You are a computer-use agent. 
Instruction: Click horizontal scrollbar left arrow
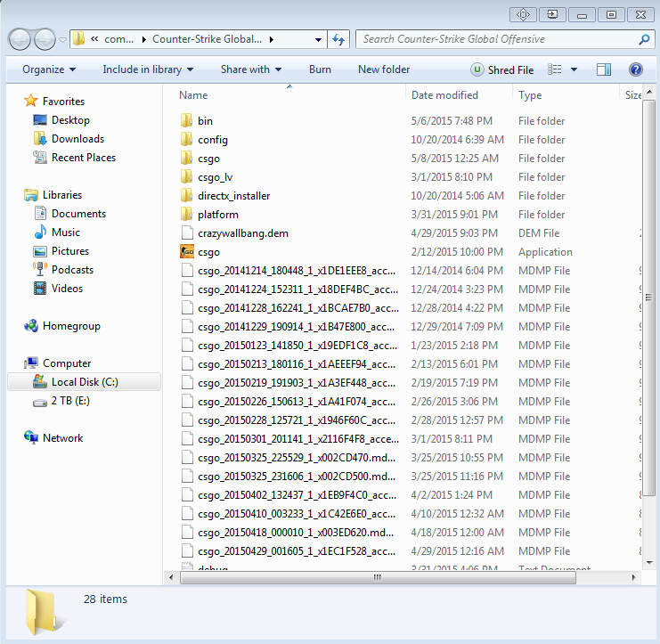pyautogui.click(x=171, y=577)
